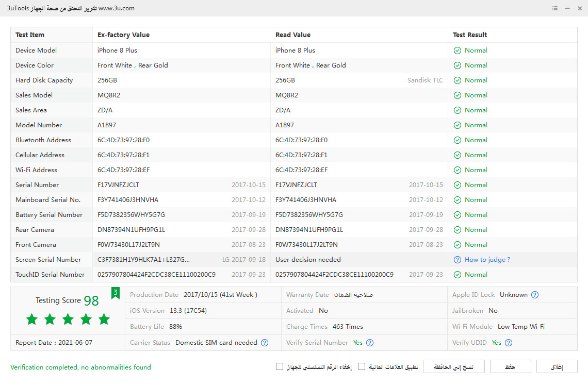
Task: Open help icon beside Domestic SIM card needed
Action: (x=265, y=343)
